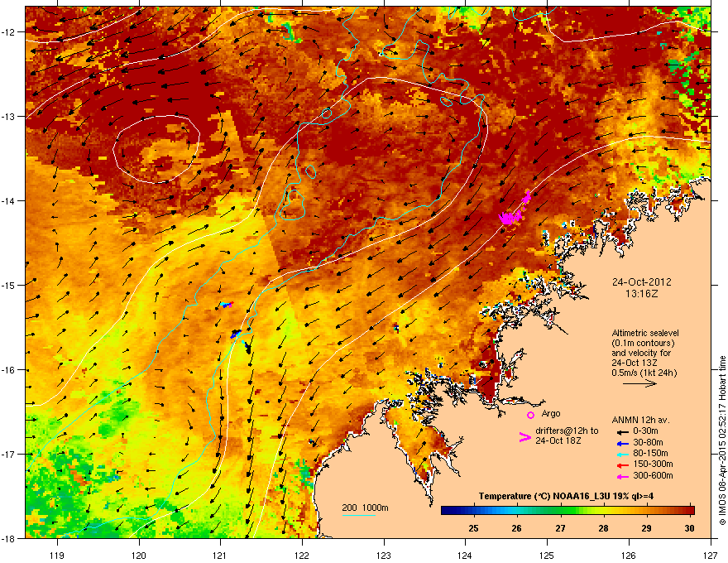Click the cyan line under '200 1000m'
The height and width of the screenshot is (563, 728).
[x=359, y=515]
